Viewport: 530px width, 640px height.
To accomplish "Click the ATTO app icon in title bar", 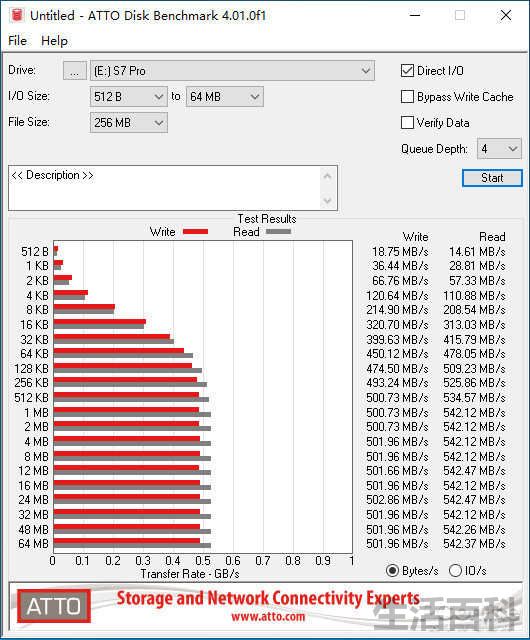I will [x=17, y=15].
